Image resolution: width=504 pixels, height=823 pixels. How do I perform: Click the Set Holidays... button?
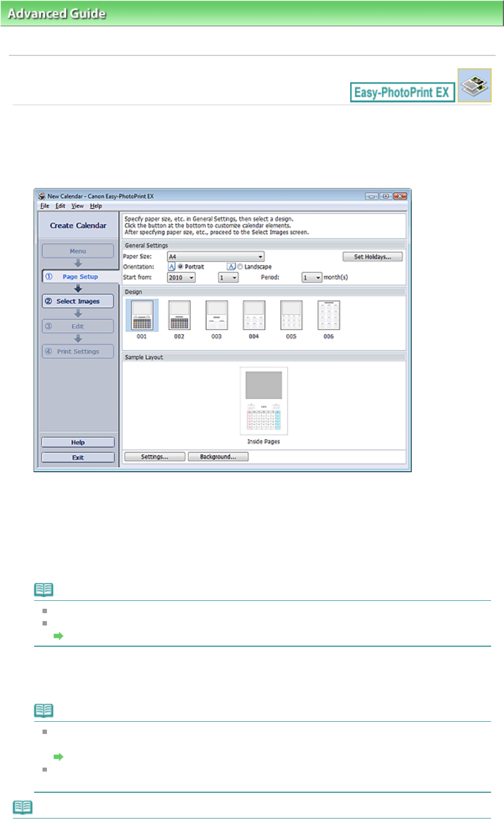coord(373,257)
